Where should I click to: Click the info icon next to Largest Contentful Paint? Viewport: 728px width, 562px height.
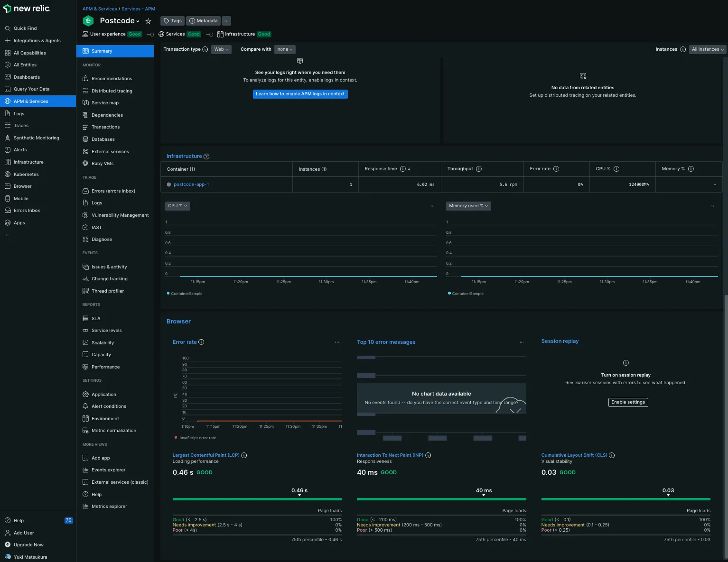tap(244, 455)
